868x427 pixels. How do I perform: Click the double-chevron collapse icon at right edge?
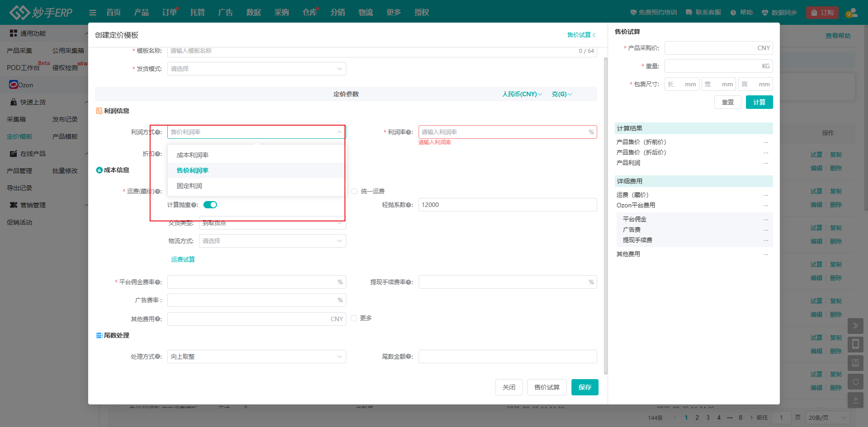(x=855, y=326)
